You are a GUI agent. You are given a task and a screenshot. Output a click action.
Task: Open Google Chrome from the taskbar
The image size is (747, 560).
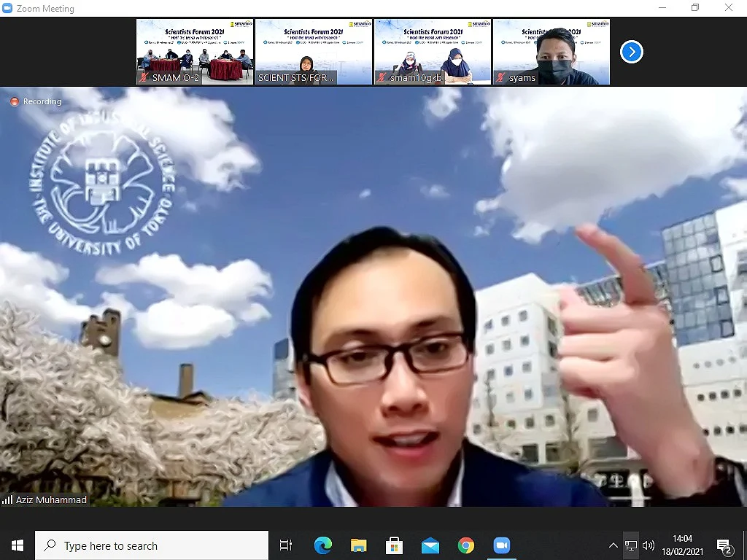(465, 545)
